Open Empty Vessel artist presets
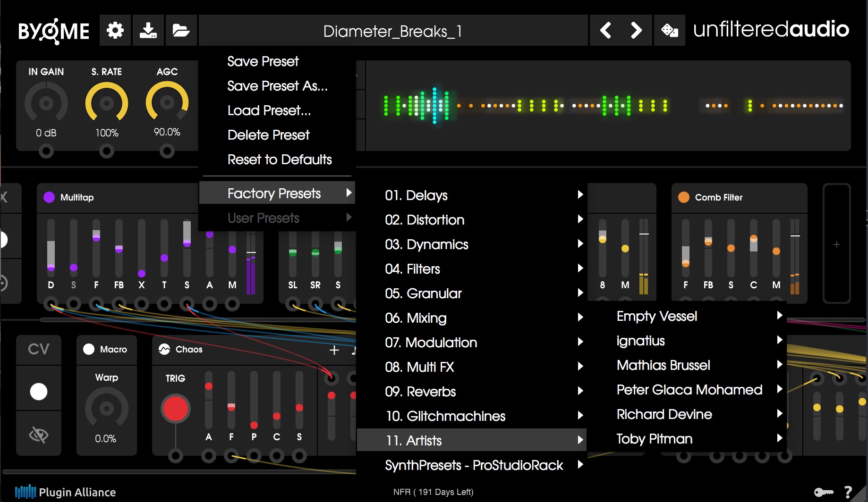The width and height of the screenshot is (868, 502). click(687, 316)
